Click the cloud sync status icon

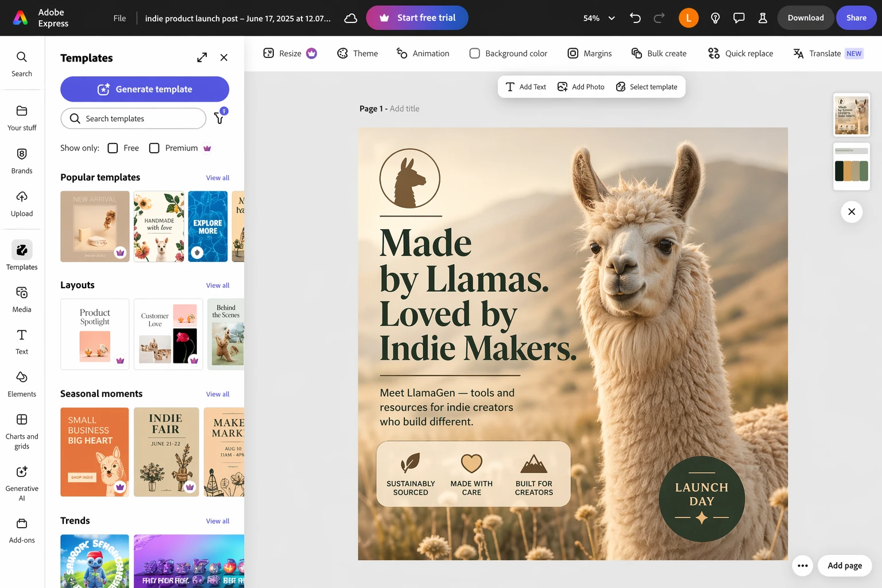tap(350, 18)
